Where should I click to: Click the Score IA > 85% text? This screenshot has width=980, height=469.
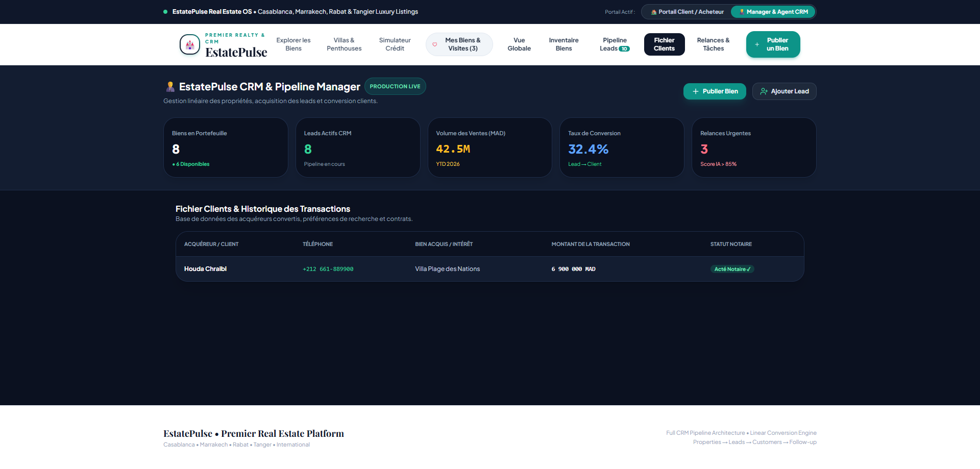click(x=718, y=164)
